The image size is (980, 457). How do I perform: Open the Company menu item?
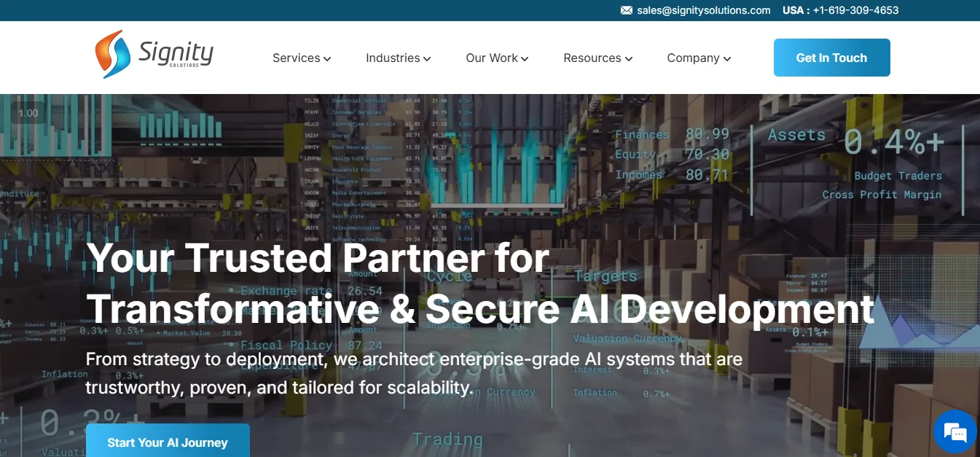click(x=694, y=58)
